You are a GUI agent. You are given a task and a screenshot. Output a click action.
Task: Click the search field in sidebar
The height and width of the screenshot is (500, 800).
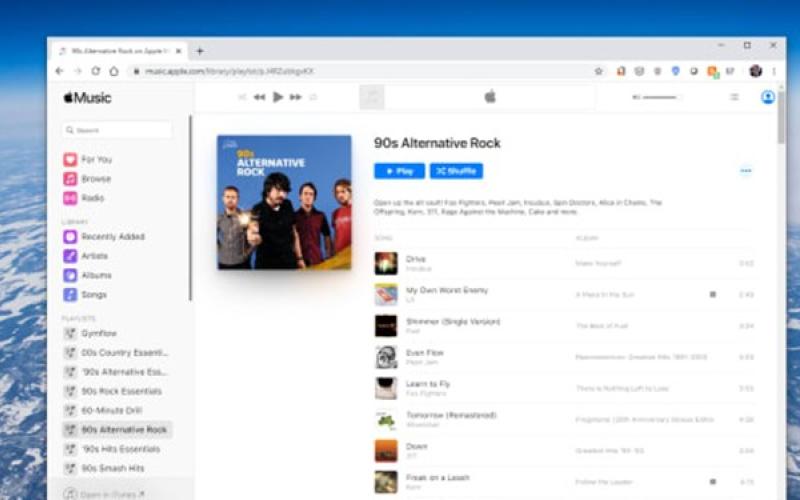117,130
